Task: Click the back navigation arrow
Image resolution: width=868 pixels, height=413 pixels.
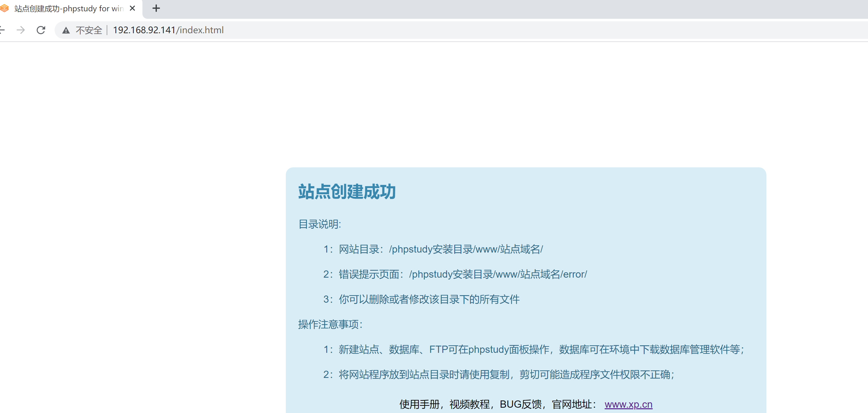Action: click(2, 30)
